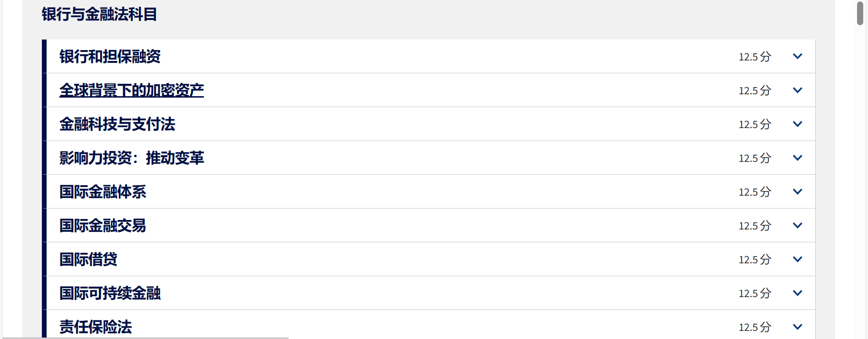Click the 国际可持续金融 title

point(110,293)
